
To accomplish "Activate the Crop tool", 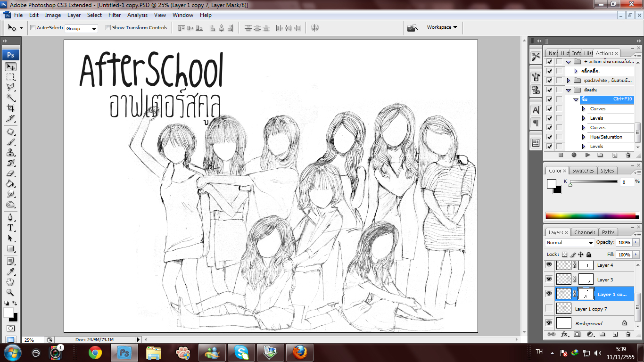I will [10, 108].
